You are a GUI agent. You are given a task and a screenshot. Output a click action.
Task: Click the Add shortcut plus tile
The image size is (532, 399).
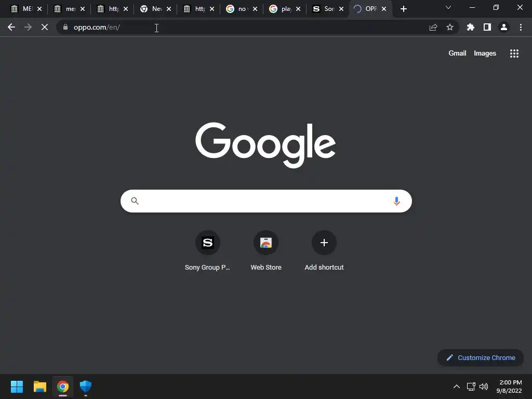(x=324, y=251)
